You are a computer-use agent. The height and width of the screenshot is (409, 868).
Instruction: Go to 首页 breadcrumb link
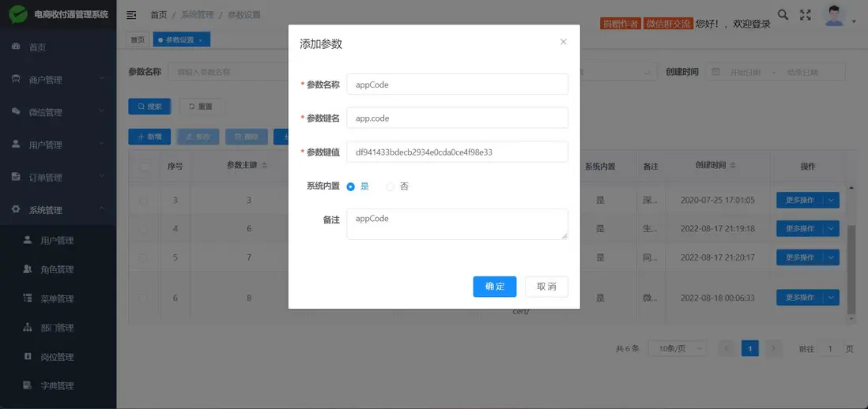click(159, 15)
